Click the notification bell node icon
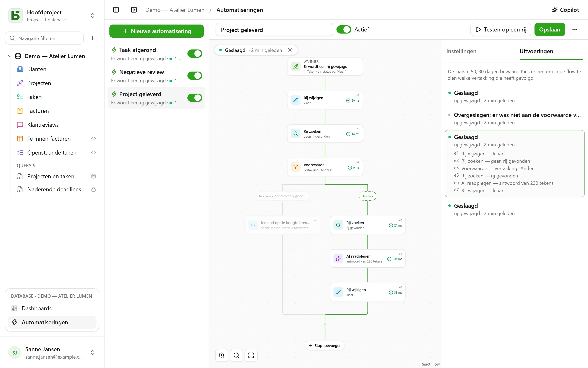588x368 pixels. (253, 225)
